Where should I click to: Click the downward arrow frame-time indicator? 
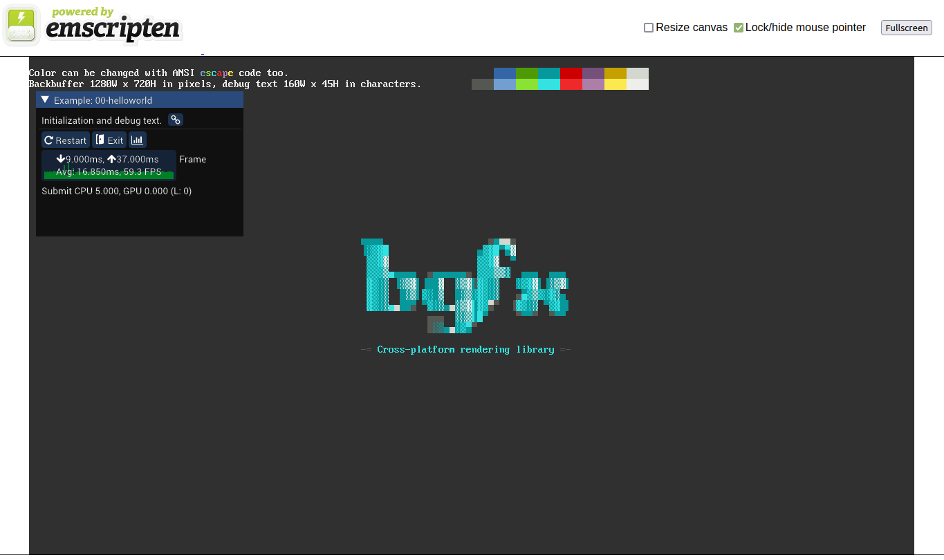tap(61, 158)
